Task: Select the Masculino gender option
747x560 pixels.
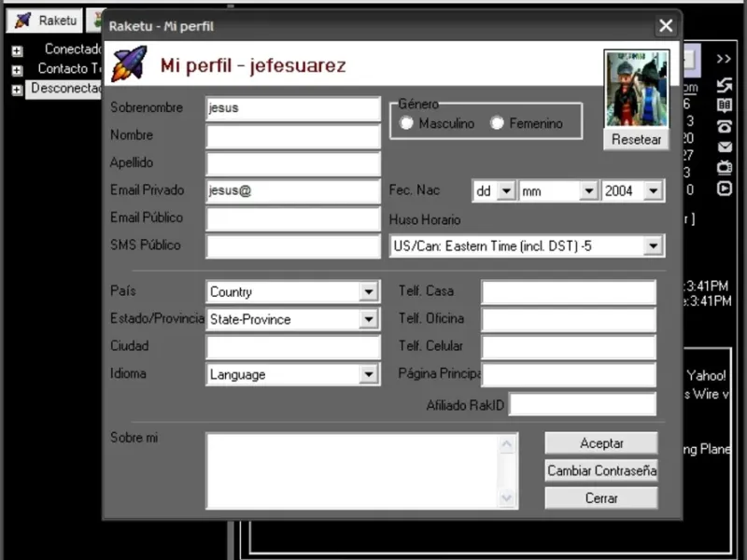Action: (x=406, y=123)
